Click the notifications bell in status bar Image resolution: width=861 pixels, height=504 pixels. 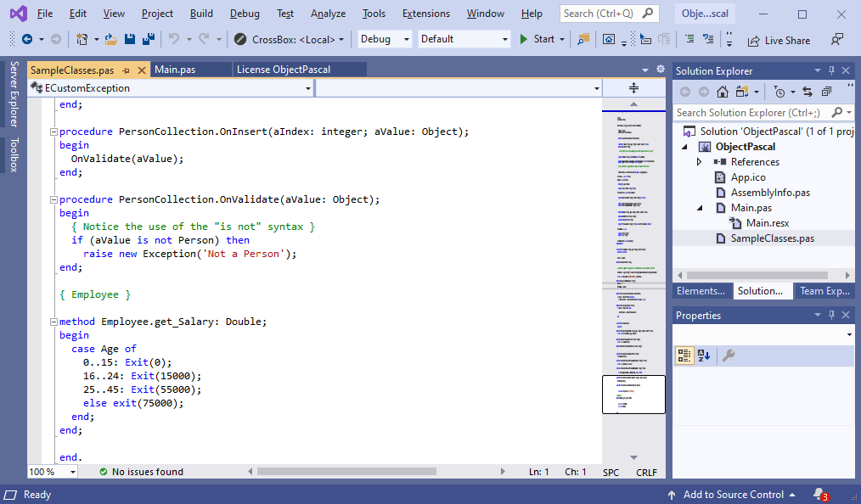tap(819, 494)
